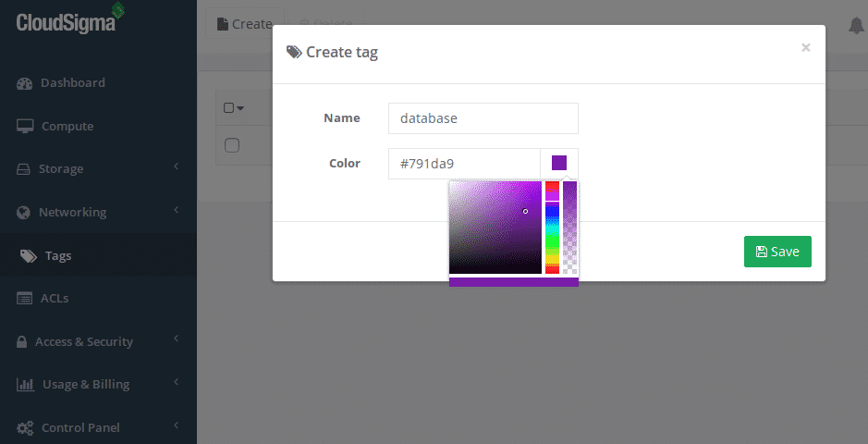
Task: Click the rainbow hue slider strip
Action: pos(552,228)
